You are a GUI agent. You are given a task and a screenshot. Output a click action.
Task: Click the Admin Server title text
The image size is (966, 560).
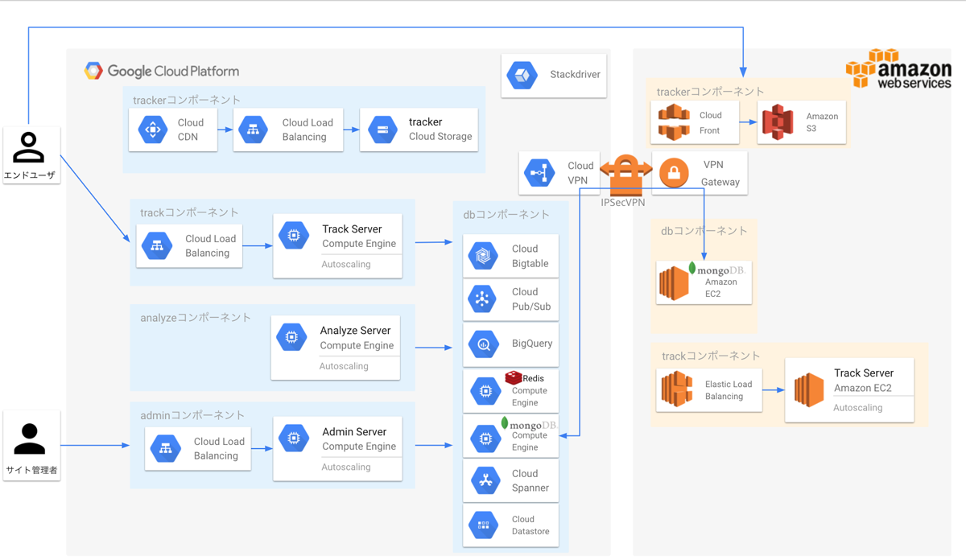pyautogui.click(x=354, y=431)
